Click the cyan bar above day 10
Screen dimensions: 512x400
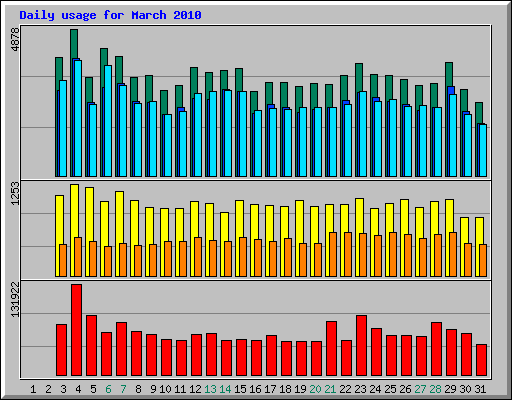coord(168,145)
